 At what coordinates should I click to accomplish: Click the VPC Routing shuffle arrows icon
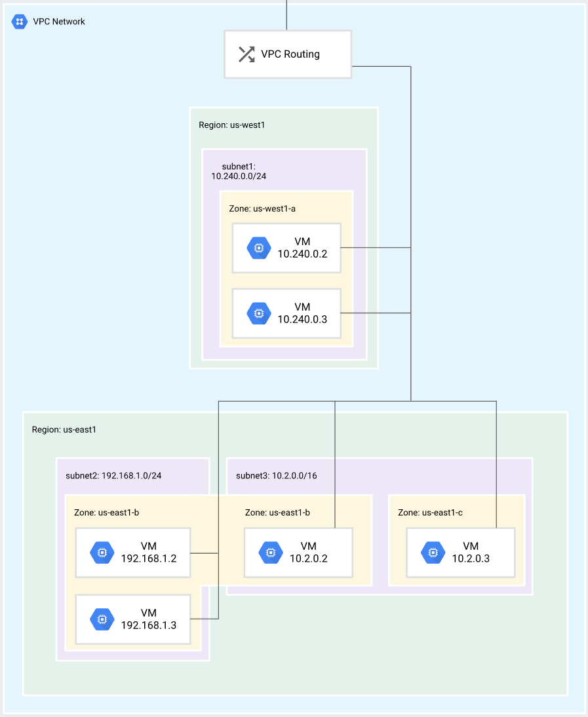click(246, 54)
